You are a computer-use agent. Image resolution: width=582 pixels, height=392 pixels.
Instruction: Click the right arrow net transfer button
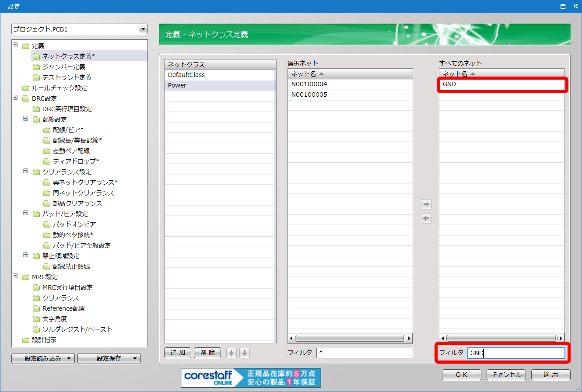(x=426, y=204)
